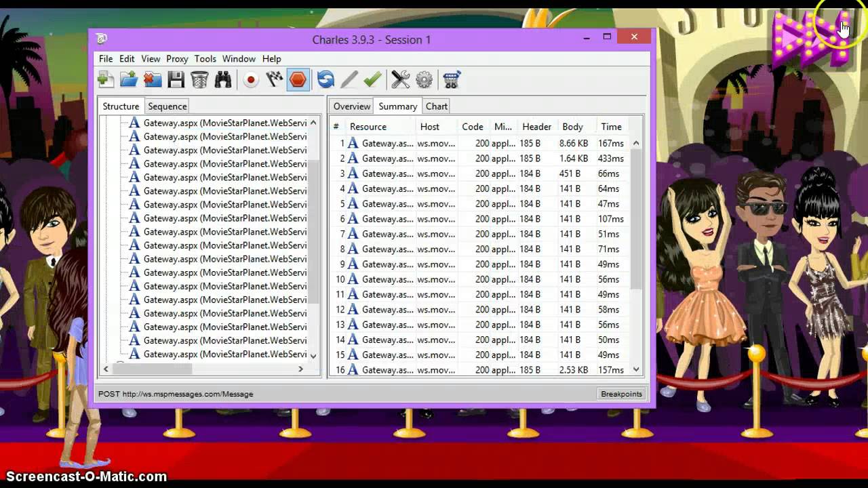Click the Structure tree's vertical scrollbar thumb
868x488 pixels.
tap(313, 230)
